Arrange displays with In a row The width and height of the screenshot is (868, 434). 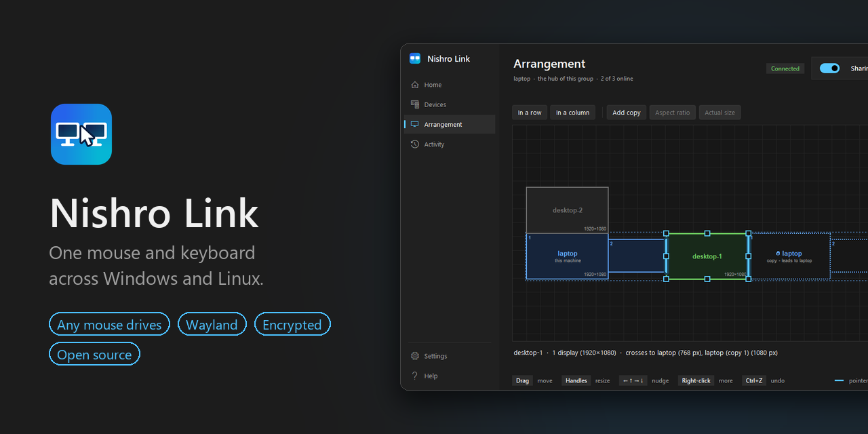pos(530,113)
